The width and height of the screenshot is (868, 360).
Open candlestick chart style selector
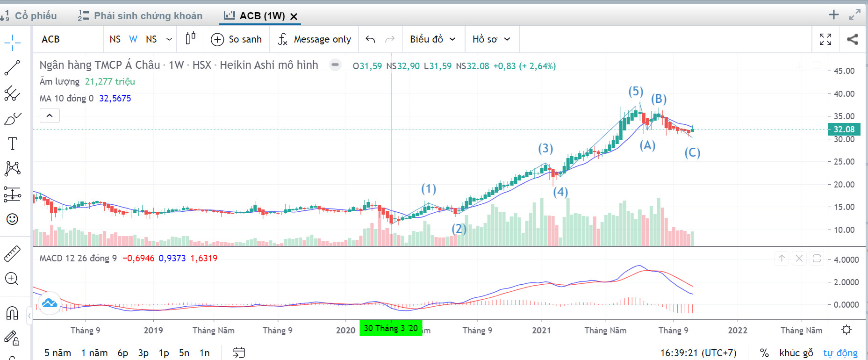(190, 39)
